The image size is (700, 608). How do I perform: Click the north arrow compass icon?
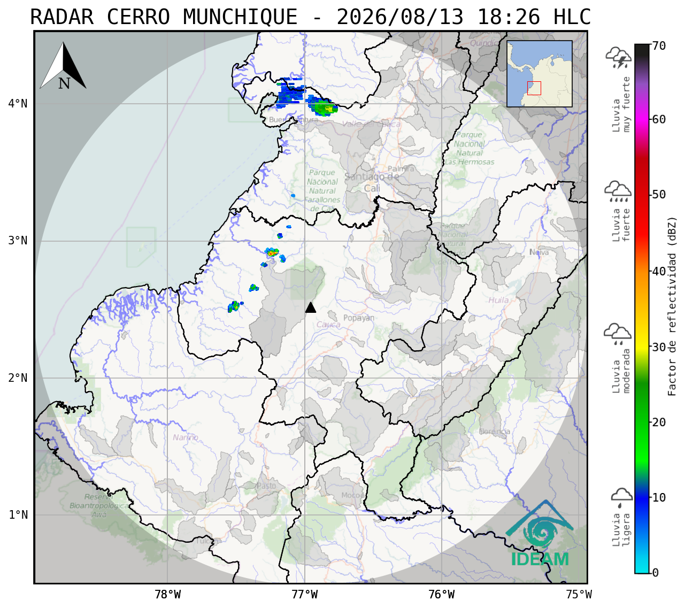(x=63, y=66)
